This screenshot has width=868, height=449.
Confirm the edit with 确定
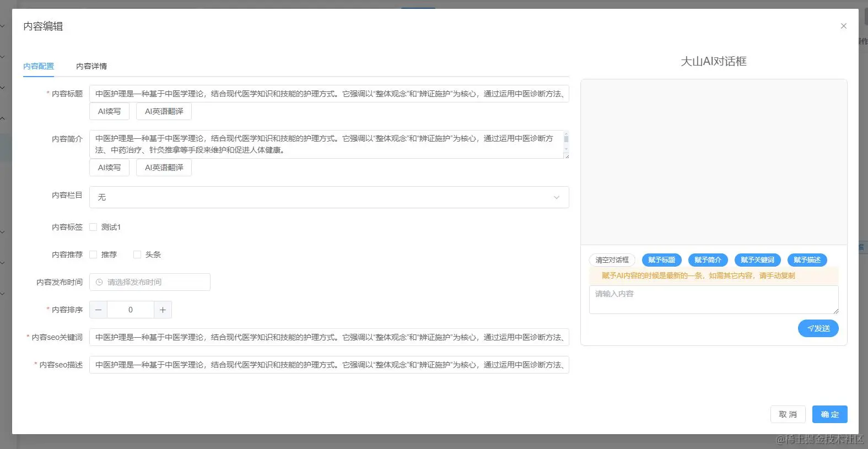click(x=830, y=414)
